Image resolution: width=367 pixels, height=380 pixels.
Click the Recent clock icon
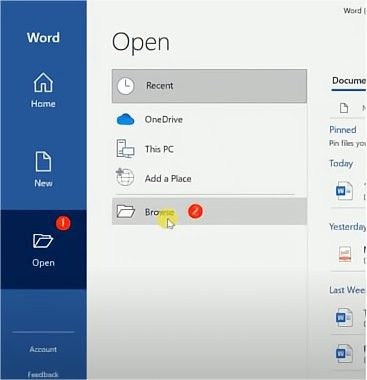coord(125,86)
